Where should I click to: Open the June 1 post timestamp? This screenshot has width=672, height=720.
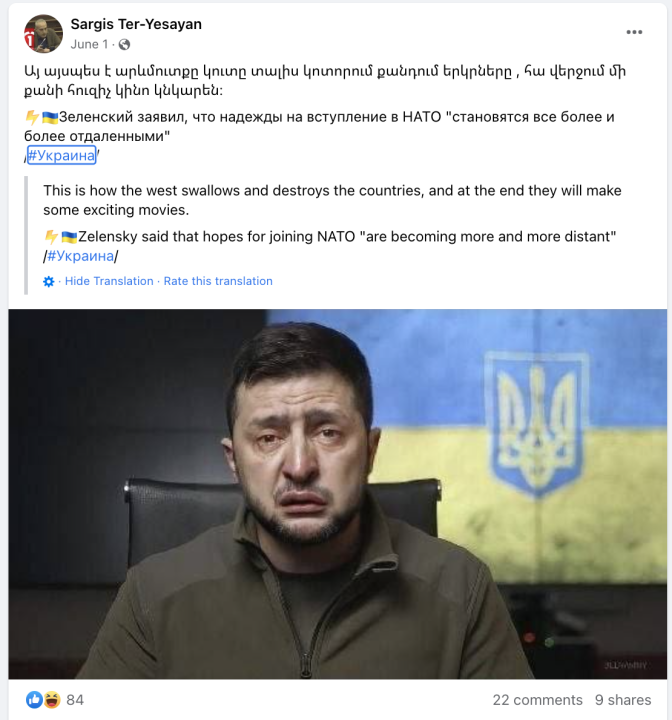click(89, 45)
